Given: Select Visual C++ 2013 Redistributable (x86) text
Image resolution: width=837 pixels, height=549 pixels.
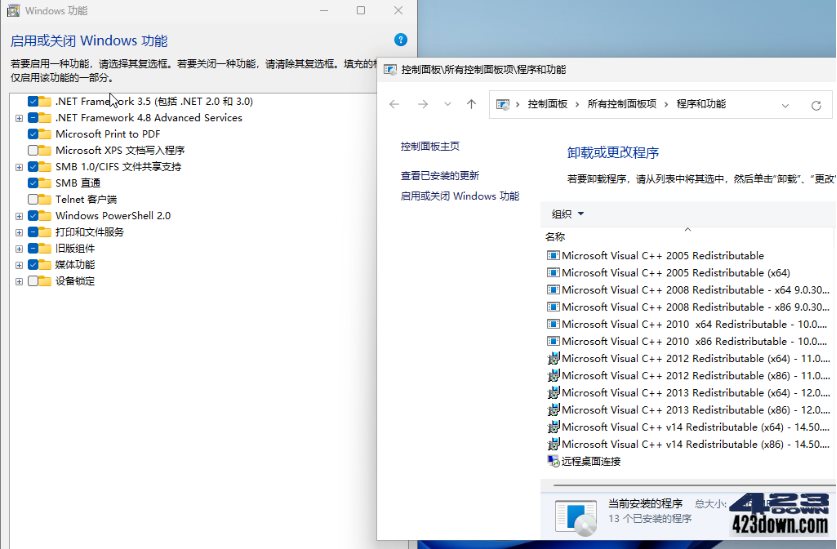Looking at the screenshot, I should click(x=696, y=410).
